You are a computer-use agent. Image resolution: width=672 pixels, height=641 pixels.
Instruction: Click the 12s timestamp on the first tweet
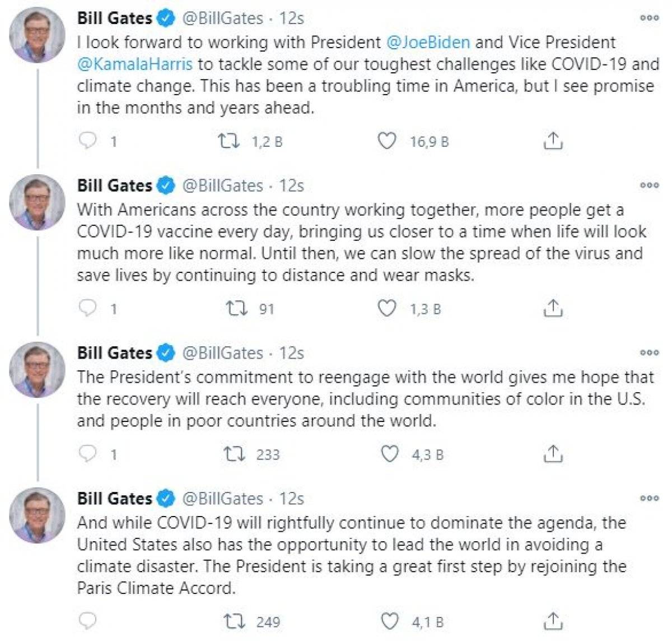292,17
